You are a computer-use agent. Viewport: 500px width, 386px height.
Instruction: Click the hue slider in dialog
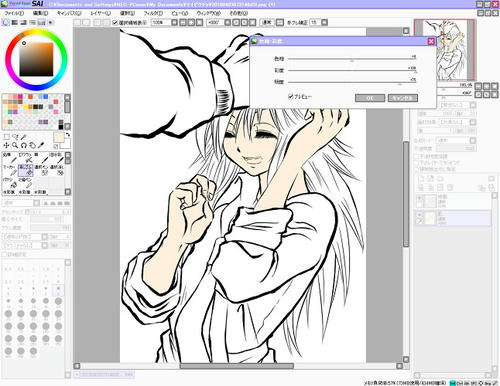coord(352,59)
